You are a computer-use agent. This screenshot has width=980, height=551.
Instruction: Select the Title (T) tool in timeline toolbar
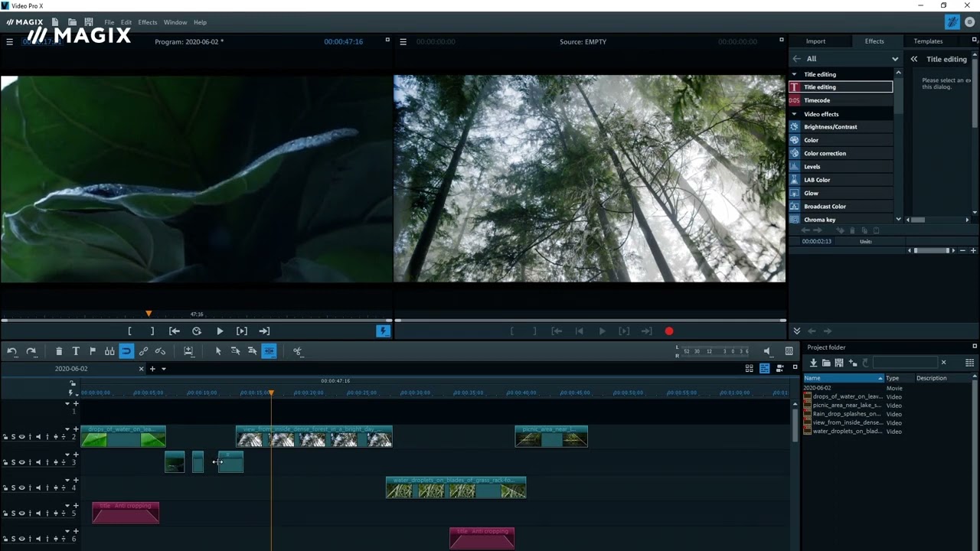pyautogui.click(x=76, y=351)
